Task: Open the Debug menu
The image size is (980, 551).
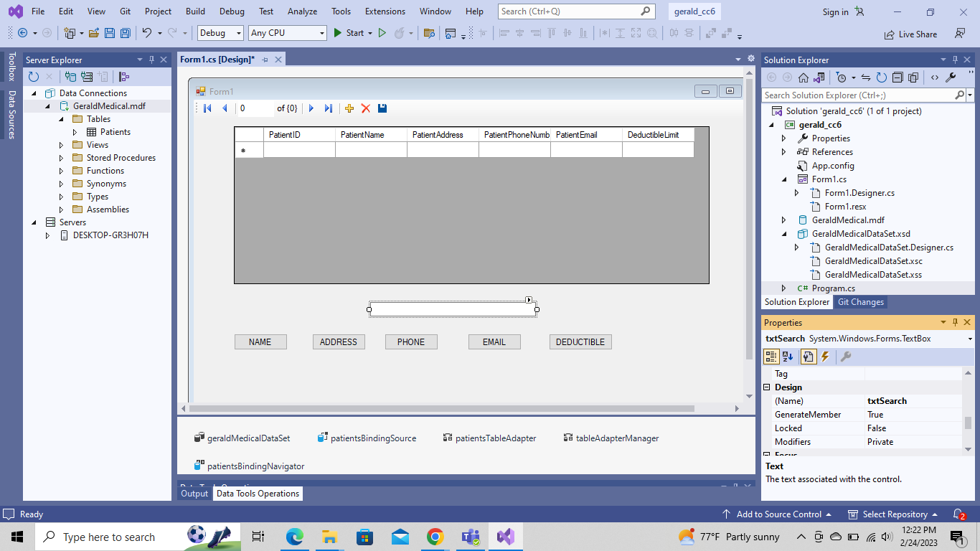Action: point(232,11)
